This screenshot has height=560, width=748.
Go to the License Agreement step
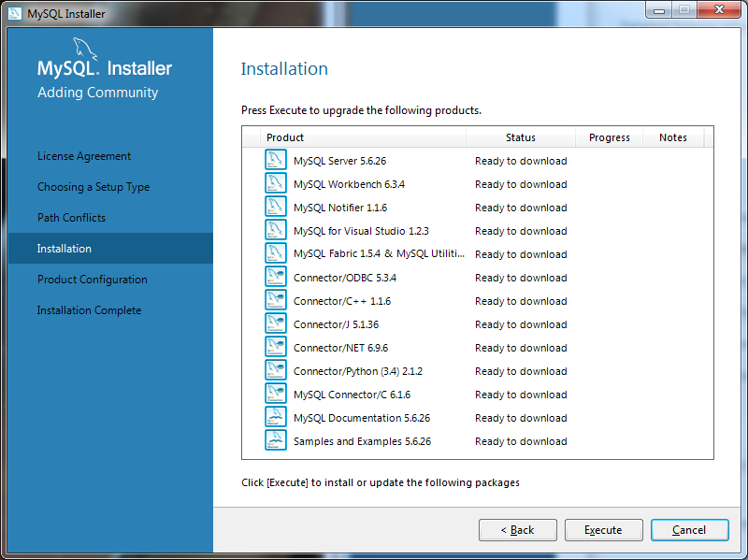tap(84, 156)
